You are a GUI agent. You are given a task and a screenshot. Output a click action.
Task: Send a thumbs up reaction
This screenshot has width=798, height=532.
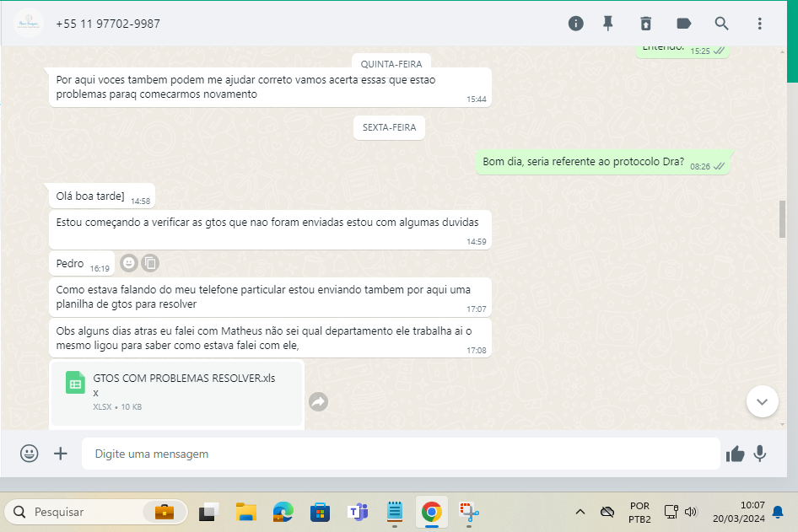(735, 454)
